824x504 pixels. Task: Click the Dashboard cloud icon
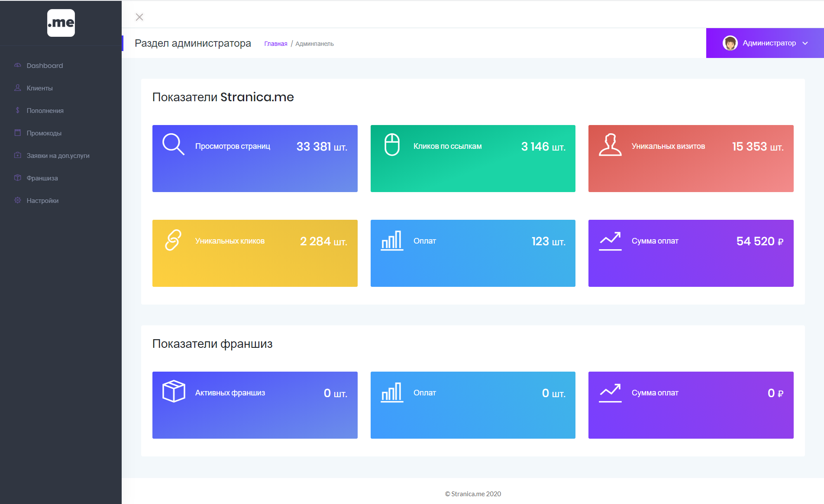coord(18,65)
